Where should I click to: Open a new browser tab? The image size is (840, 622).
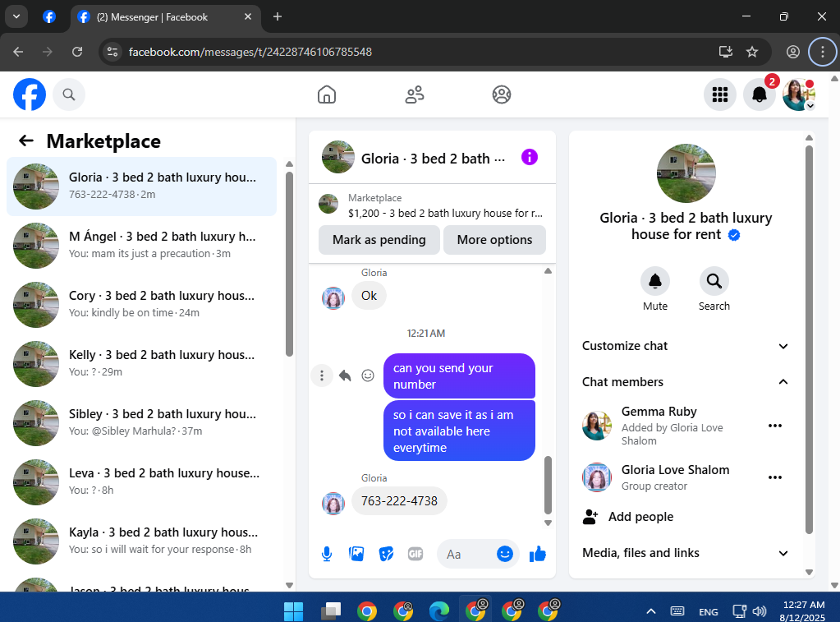(x=278, y=16)
